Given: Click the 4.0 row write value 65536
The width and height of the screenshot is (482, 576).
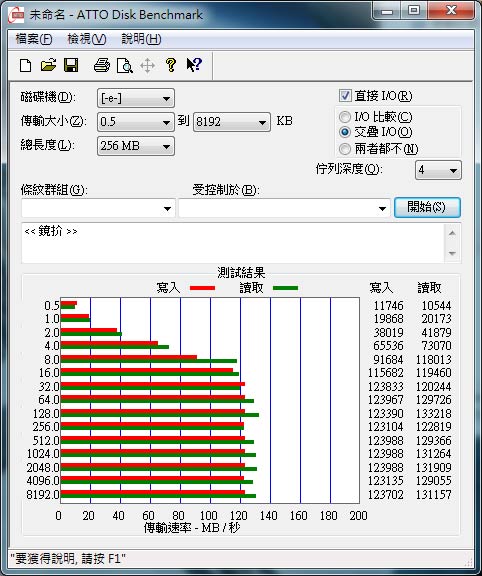Looking at the screenshot, I should [x=388, y=346].
